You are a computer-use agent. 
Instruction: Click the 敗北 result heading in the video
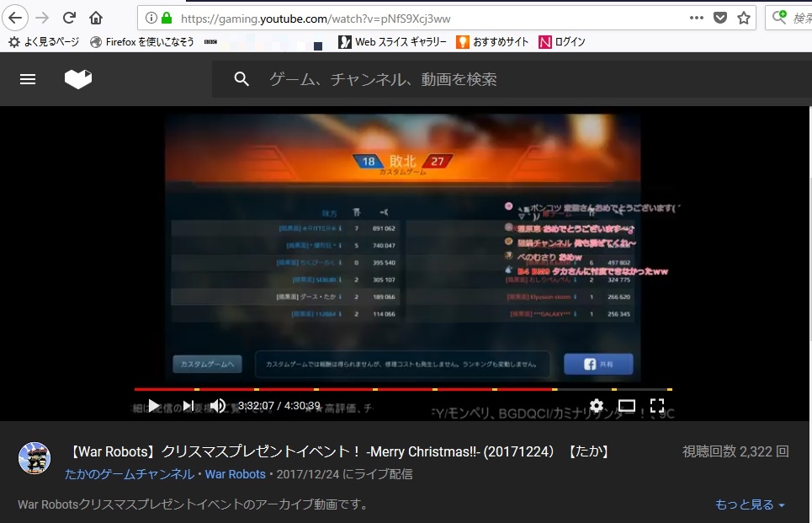tap(403, 161)
